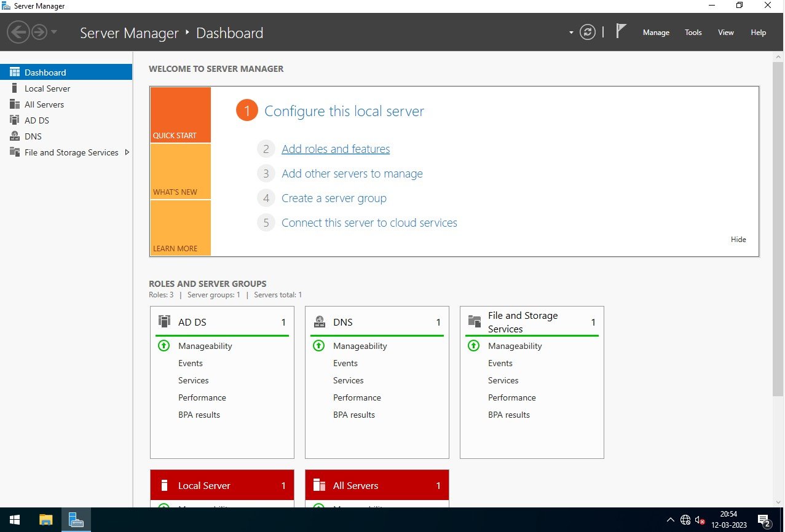Click the back navigation arrow icon
Image resolution: width=785 pixels, height=532 pixels.
pos(19,32)
